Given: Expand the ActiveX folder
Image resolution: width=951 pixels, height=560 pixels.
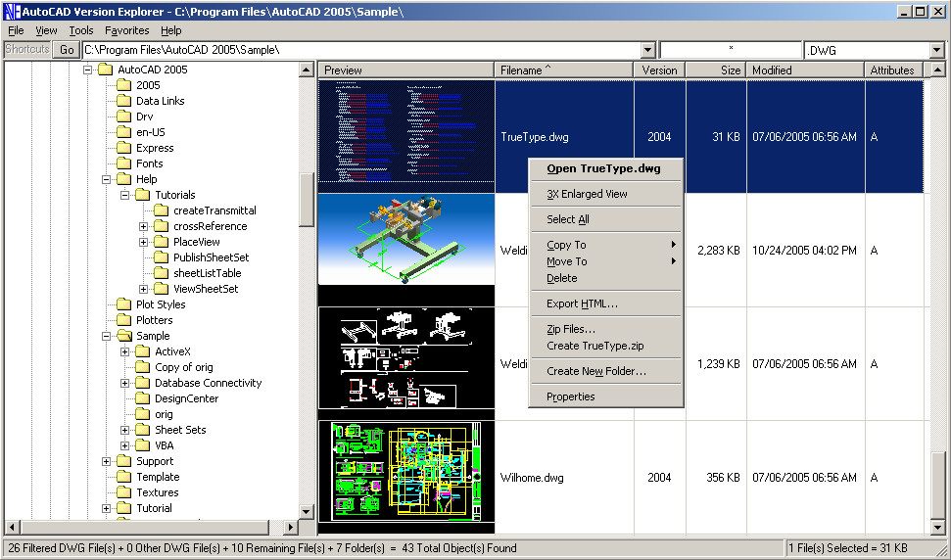Looking at the screenshot, I should 125,352.
